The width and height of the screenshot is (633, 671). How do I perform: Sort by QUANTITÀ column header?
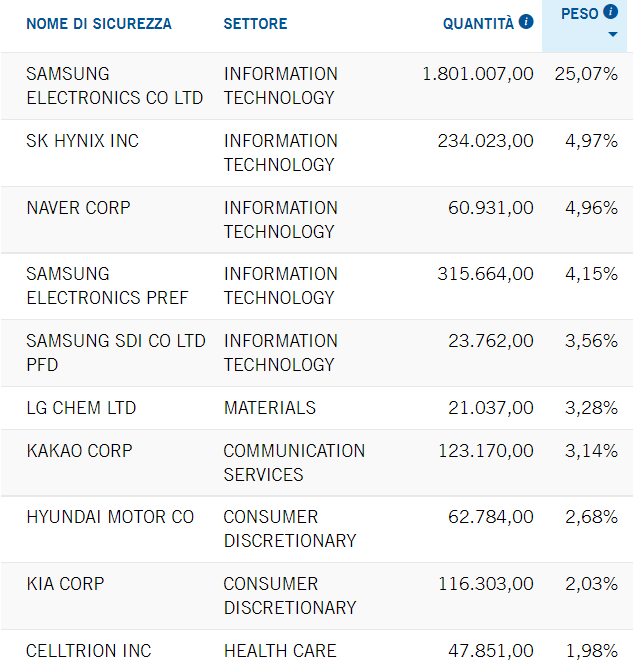coord(478,23)
